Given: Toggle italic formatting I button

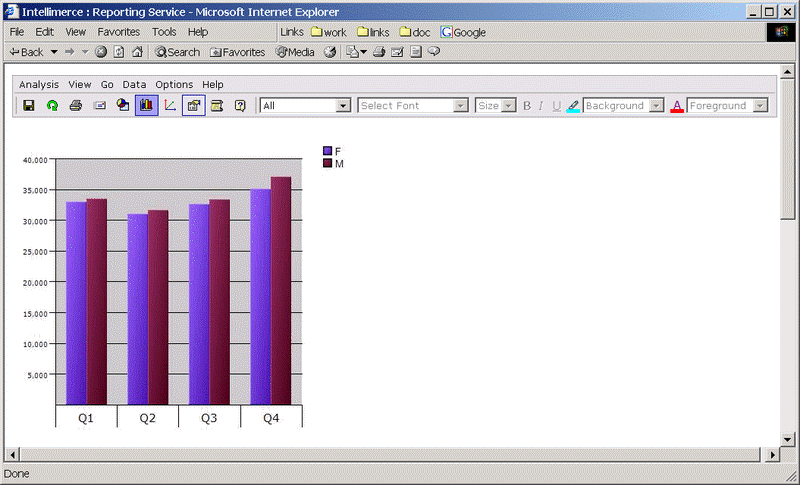Looking at the screenshot, I should (541, 106).
